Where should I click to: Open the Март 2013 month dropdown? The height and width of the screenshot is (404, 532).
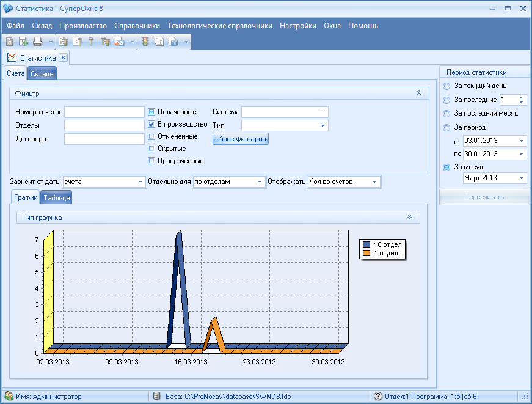pos(522,178)
